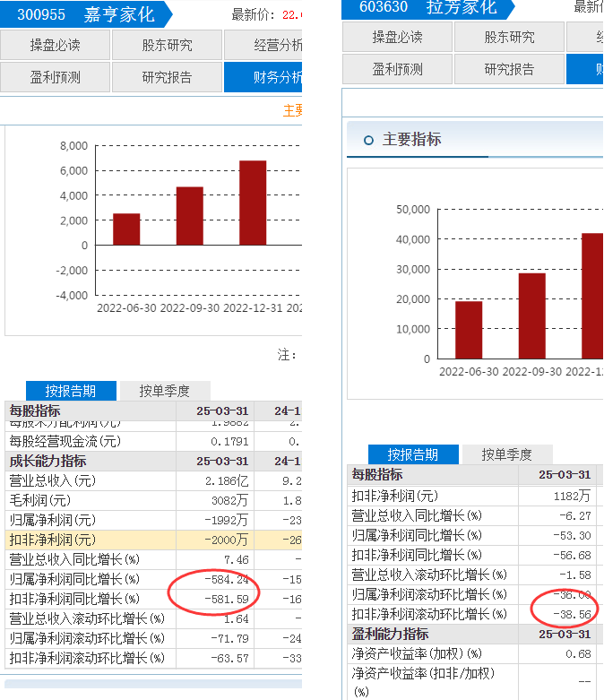Viewport: 604px width, 700px height.
Task: Switch to 按单季度 in 嘉亨家化 table
Action: coord(165,391)
